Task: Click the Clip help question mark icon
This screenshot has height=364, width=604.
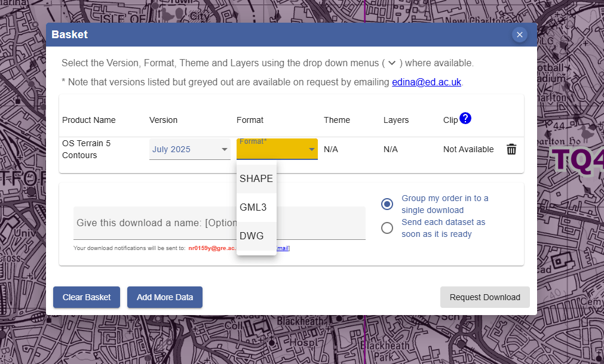Action: pyautogui.click(x=465, y=119)
